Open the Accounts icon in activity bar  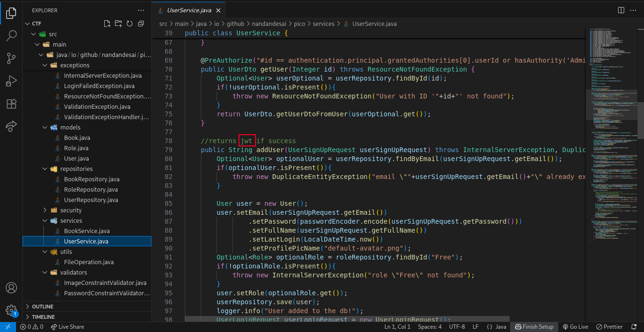[11, 288]
